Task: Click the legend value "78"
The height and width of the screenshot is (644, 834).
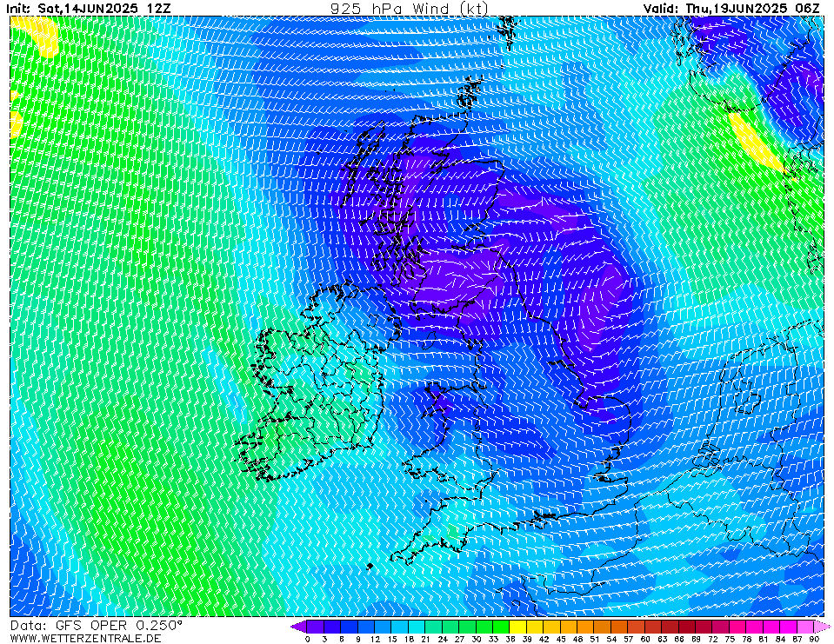Action: tap(746, 639)
